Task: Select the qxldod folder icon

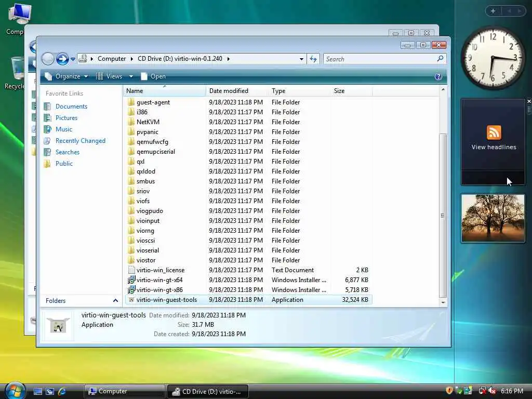Action: tap(131, 171)
